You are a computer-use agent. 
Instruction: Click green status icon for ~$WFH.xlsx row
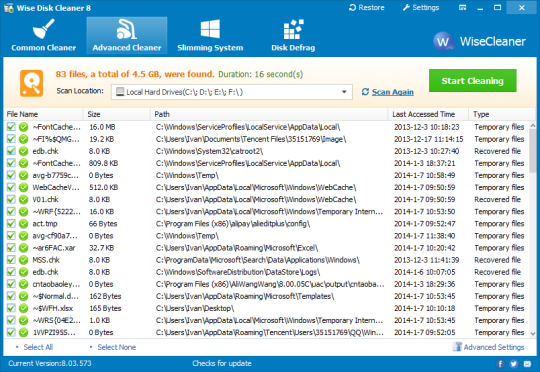tap(23, 308)
